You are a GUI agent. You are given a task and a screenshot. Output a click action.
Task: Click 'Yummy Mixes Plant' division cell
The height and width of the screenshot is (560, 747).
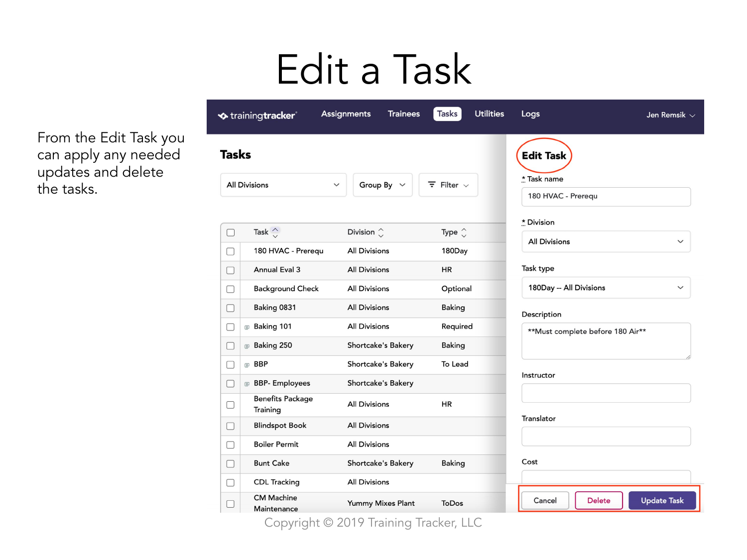pyautogui.click(x=381, y=503)
